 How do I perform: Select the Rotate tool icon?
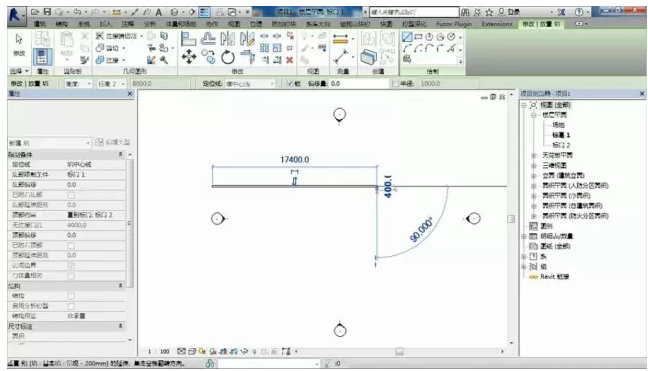pos(228,57)
